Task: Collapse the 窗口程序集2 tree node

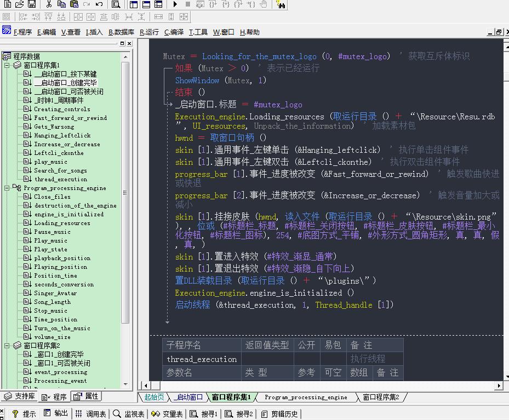Action: coord(8,346)
